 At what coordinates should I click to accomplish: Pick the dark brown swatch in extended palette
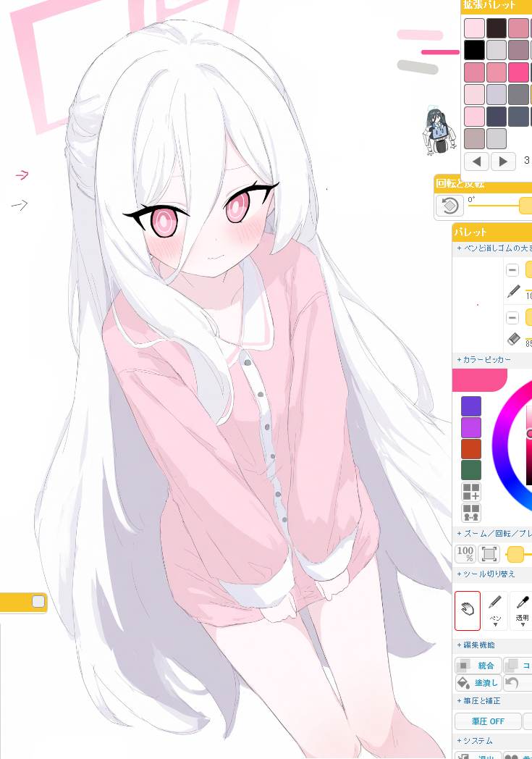pyautogui.click(x=497, y=28)
